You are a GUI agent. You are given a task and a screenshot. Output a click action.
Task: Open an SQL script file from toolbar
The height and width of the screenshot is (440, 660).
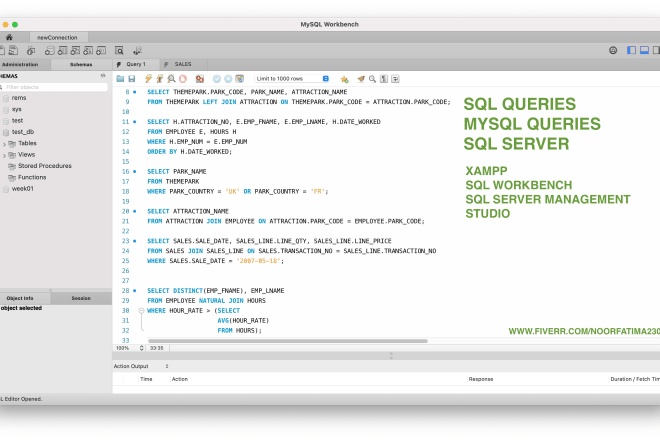(x=13, y=51)
